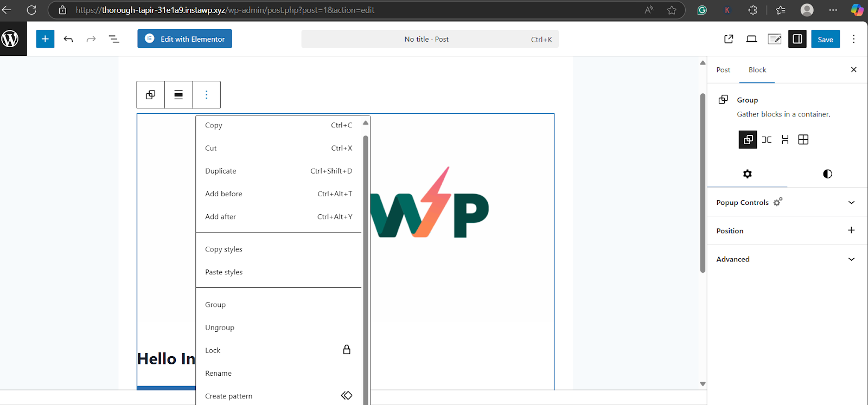
Task: Click the browser address bar URL
Action: coord(225,10)
